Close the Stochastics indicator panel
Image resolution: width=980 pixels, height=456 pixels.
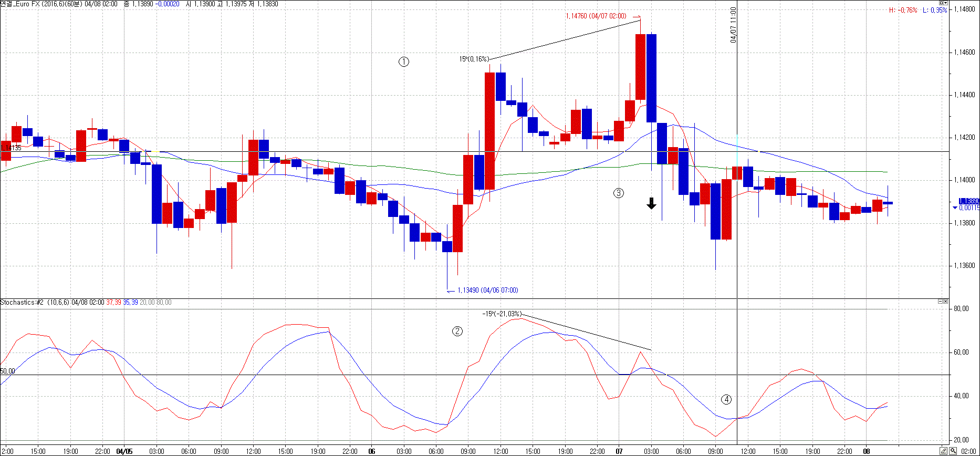tap(945, 302)
